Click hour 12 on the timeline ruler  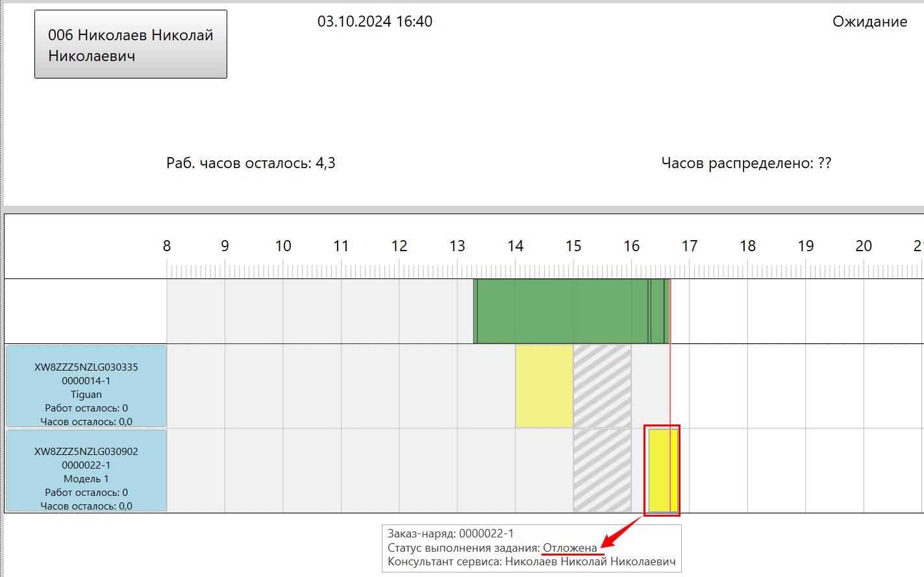click(399, 246)
